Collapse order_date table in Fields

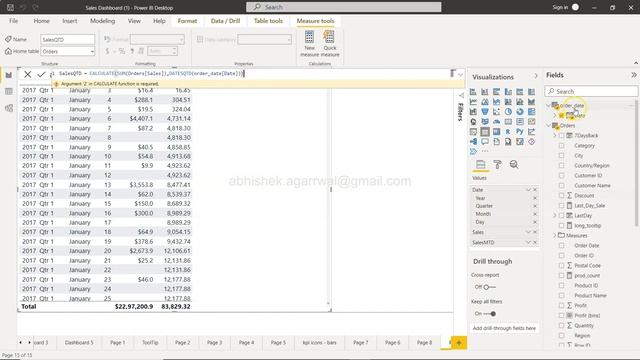549,106
